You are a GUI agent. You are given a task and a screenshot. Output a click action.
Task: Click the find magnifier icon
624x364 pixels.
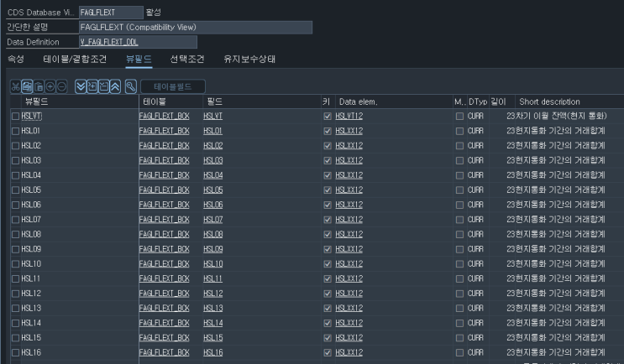click(x=131, y=86)
